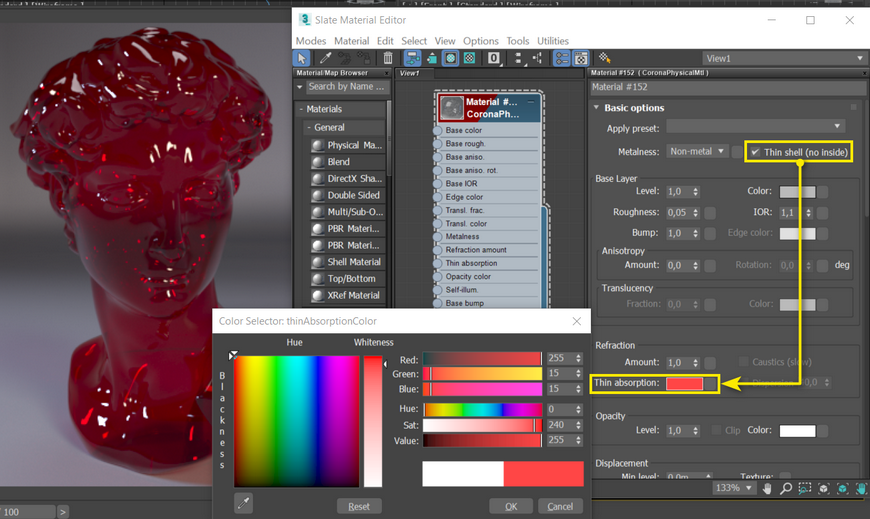Click the trash Delete Selected icon
870x519 pixels.
tap(388, 59)
